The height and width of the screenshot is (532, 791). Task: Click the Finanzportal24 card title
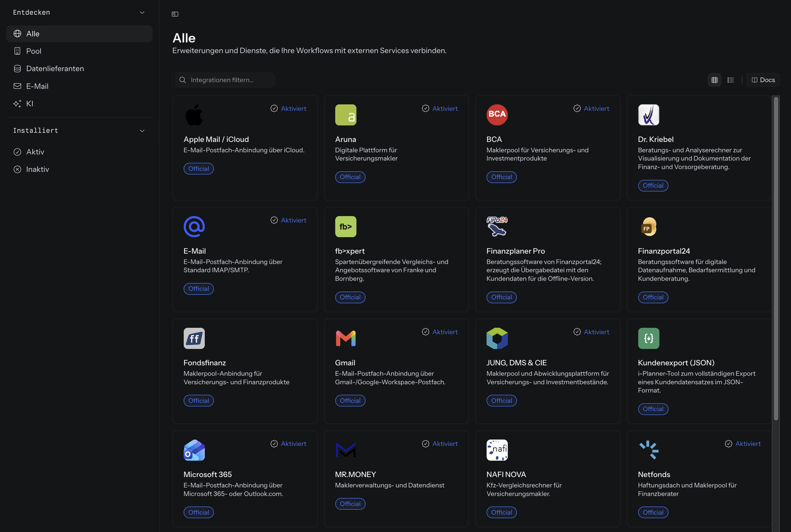point(664,251)
